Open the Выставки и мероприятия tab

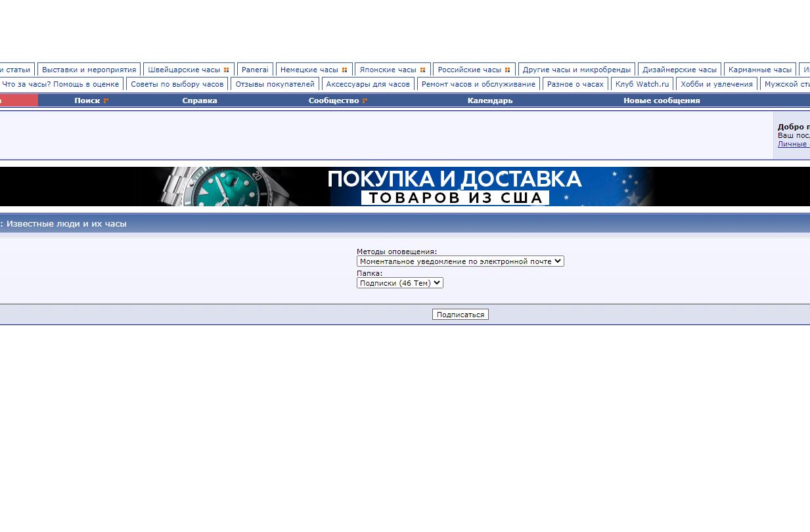(89, 70)
